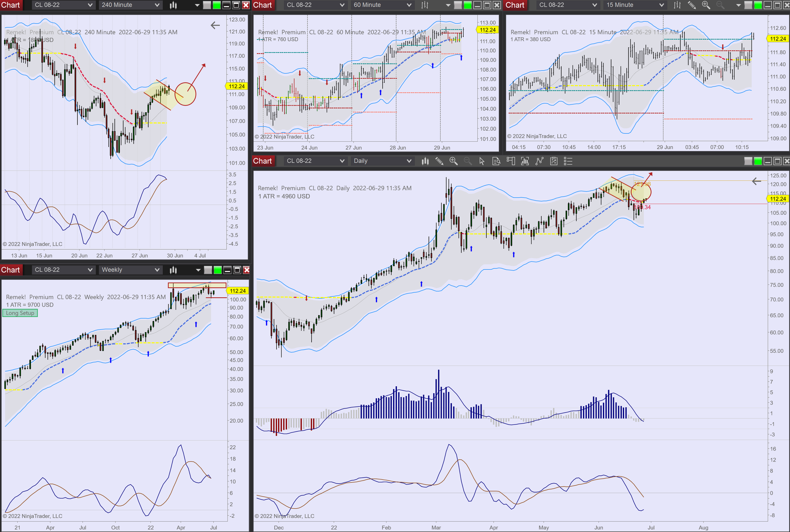Open the Weekly interval dropdown
This screenshot has height=532, width=790.
(131, 270)
